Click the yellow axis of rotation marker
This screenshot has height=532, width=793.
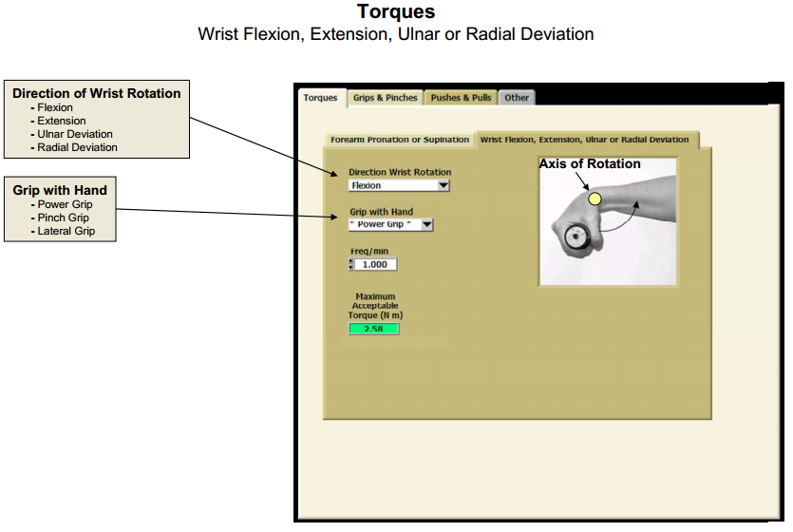[595, 199]
